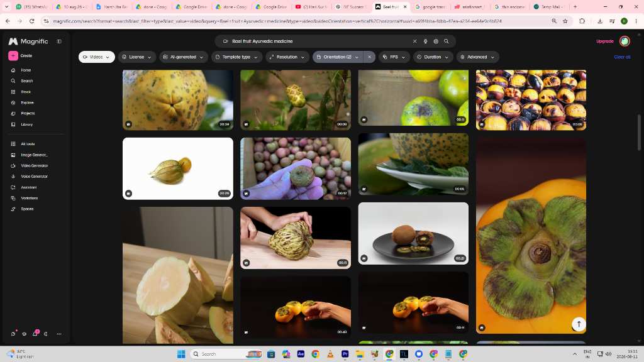The width and height of the screenshot is (644, 362).
Task: Open the Videos type dropdown
Action: pos(96,57)
